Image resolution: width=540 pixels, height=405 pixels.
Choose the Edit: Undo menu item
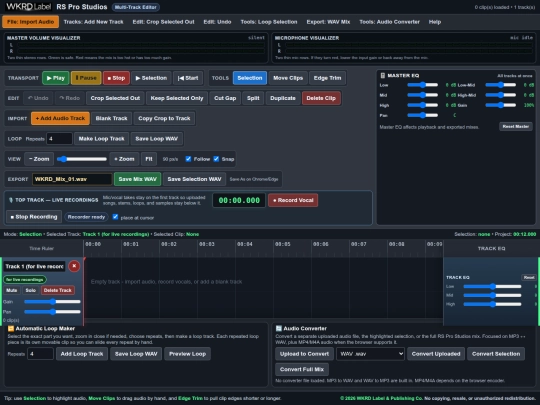(217, 22)
